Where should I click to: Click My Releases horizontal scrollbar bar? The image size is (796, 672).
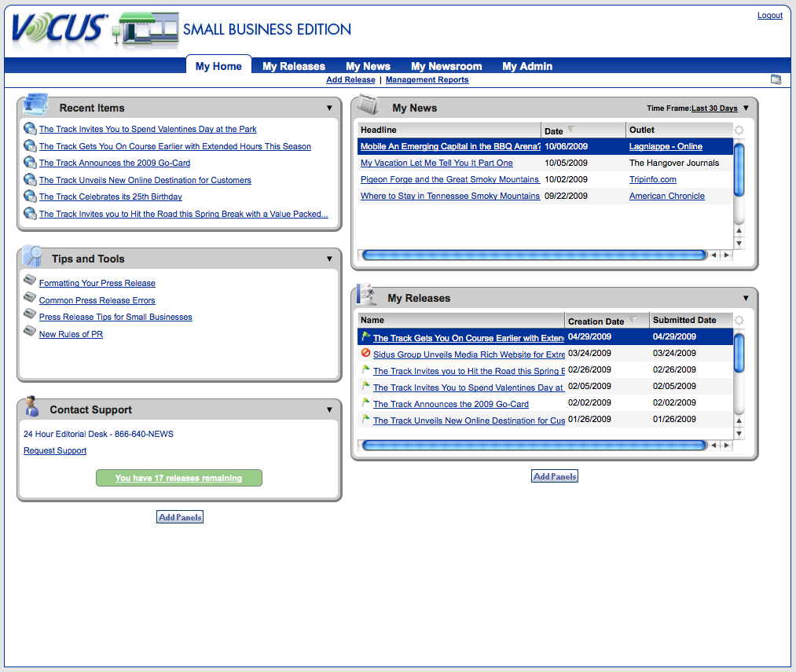[x=534, y=446]
